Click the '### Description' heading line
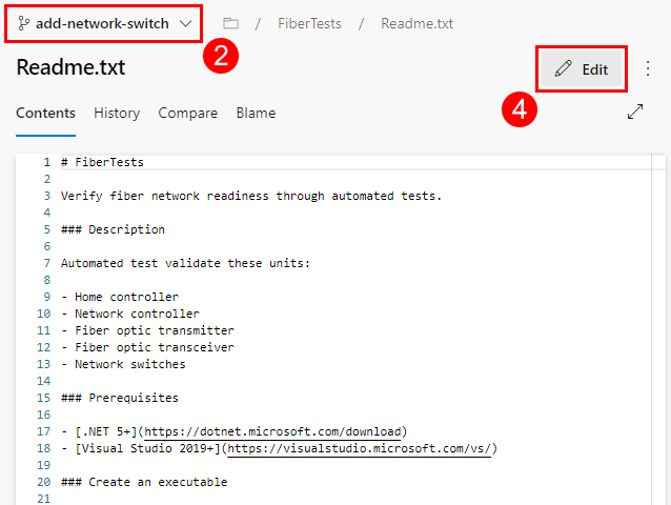 (113, 230)
